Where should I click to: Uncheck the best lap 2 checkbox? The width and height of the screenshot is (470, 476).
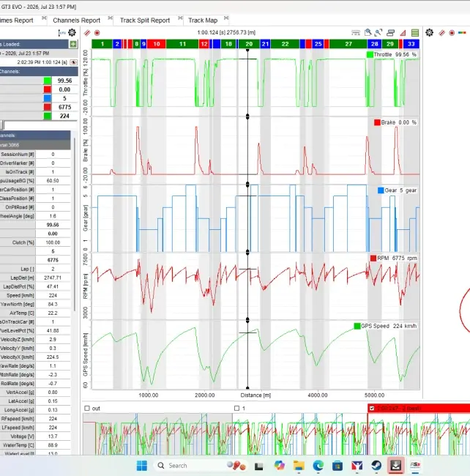[x=372, y=409]
